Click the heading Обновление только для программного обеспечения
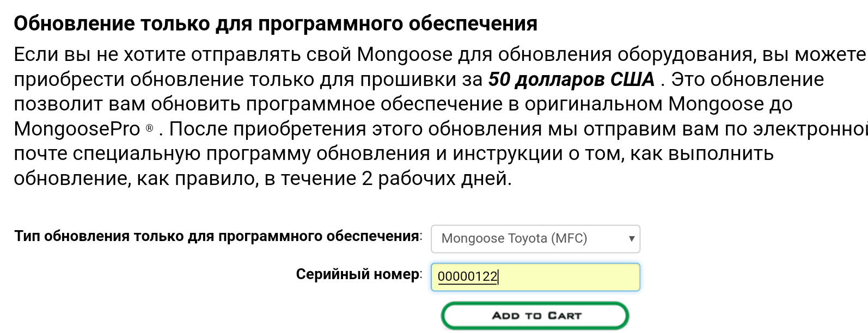Image resolution: width=868 pixels, height=333 pixels. (x=275, y=24)
